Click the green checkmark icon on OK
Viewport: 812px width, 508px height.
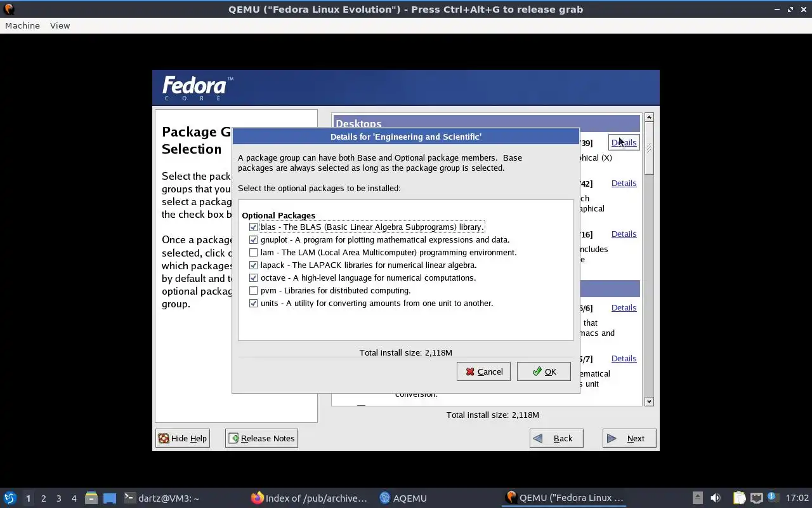(x=537, y=371)
